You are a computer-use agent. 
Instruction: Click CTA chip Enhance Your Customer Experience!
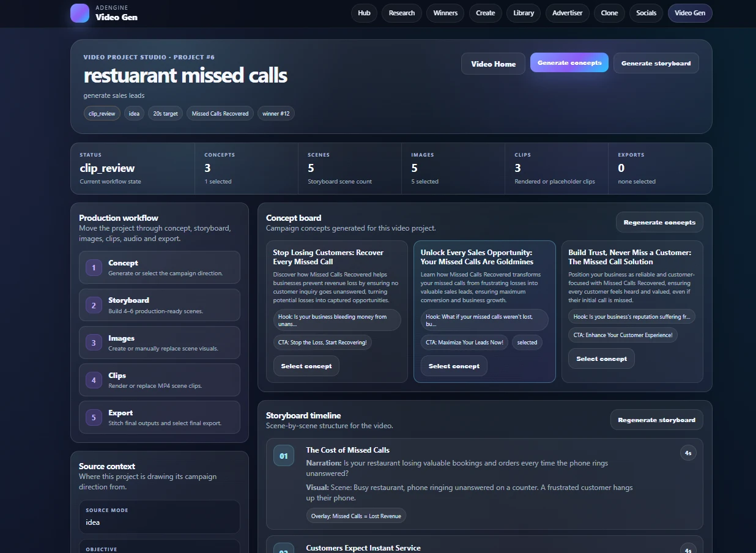(x=623, y=335)
